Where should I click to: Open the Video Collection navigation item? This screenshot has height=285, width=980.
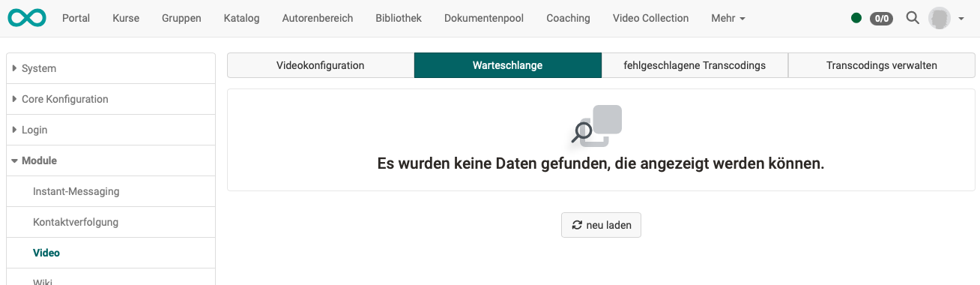(650, 18)
